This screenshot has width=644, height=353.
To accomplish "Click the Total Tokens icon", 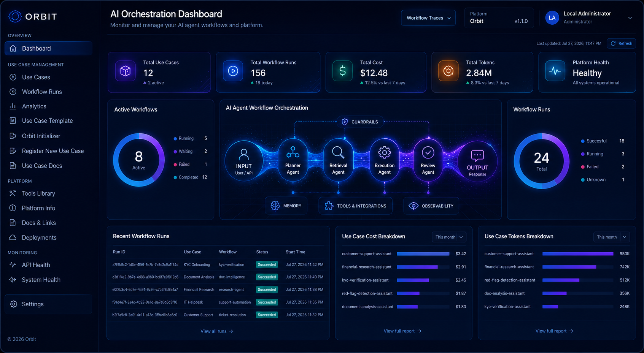I will click(448, 71).
